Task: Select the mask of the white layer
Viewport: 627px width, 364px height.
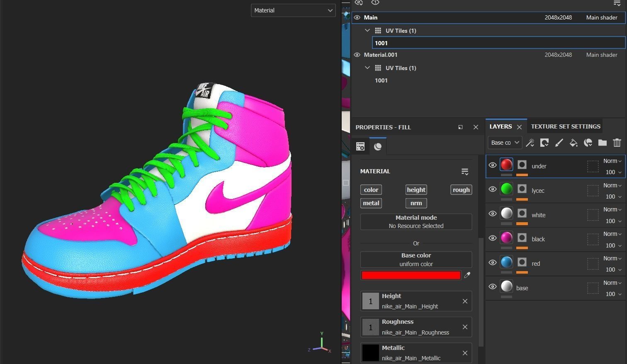Action: pos(522,214)
